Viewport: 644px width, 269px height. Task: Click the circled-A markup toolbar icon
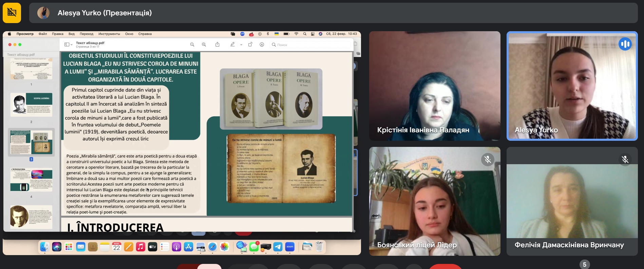click(x=262, y=44)
